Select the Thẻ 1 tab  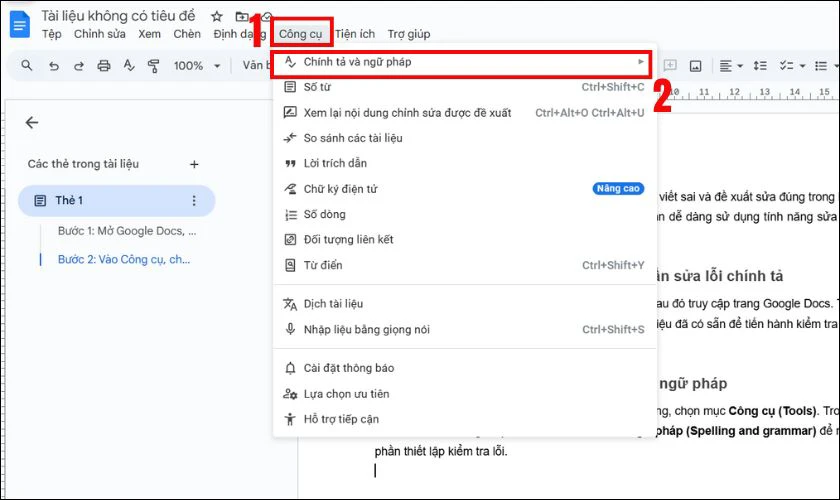[117, 200]
